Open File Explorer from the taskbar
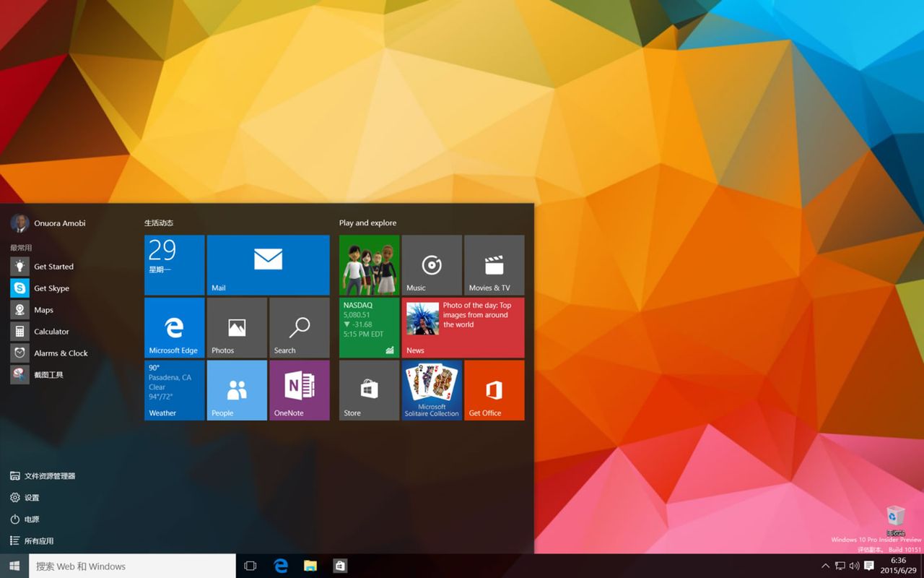The height and width of the screenshot is (578, 924). [310, 566]
